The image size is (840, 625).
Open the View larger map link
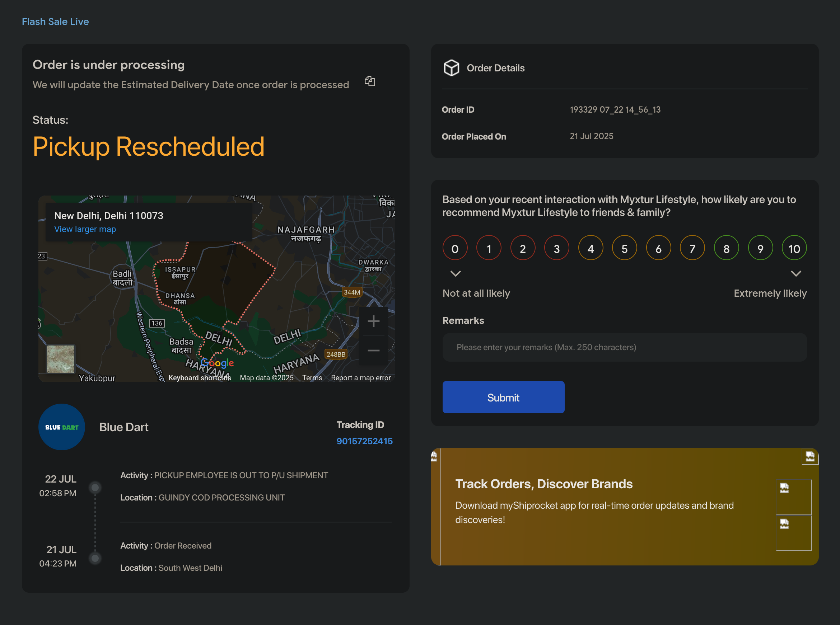coord(85,229)
